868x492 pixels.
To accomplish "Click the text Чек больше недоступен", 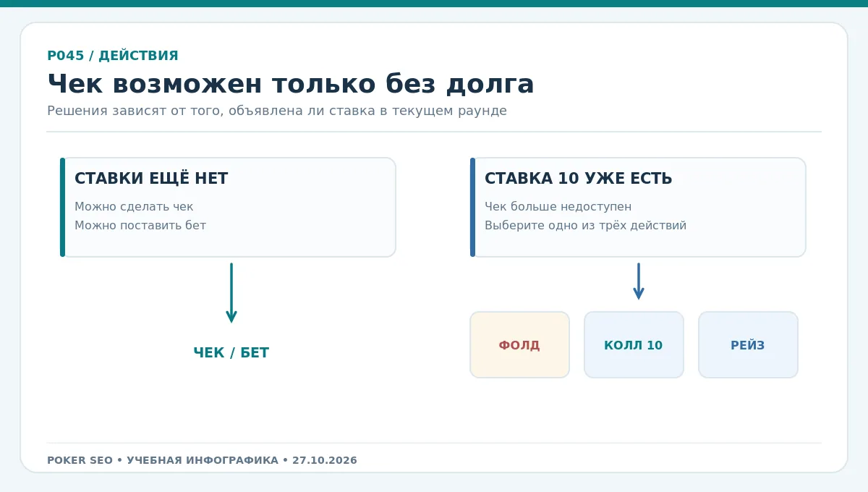I will click(558, 207).
